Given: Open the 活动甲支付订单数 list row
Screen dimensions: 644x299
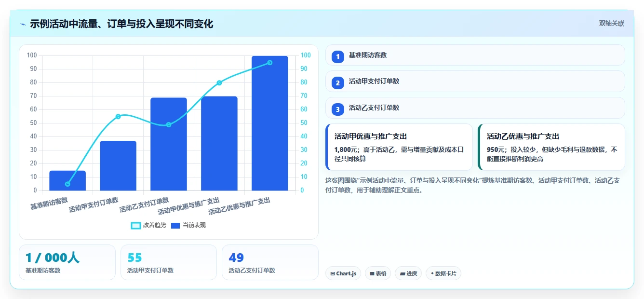Looking at the screenshot, I should point(475,81).
